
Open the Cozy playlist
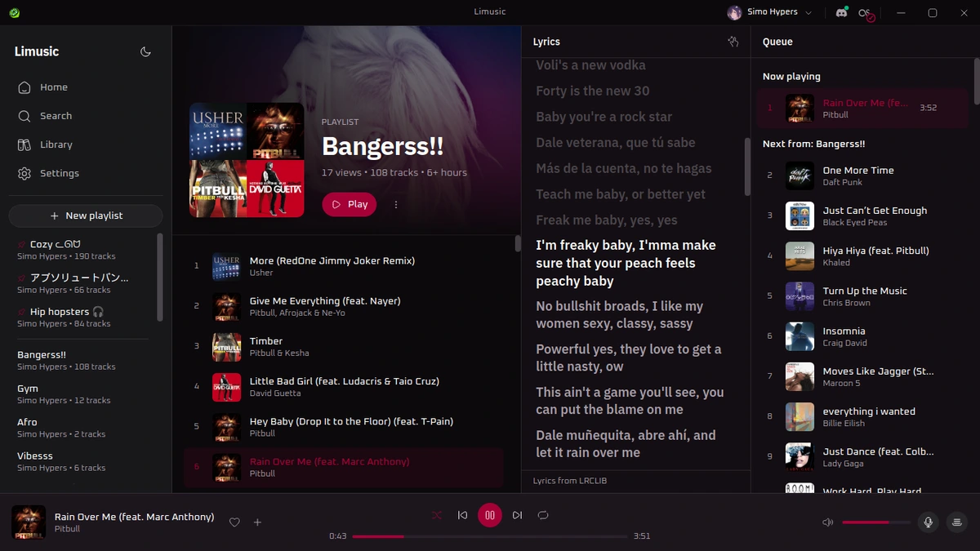82,250
